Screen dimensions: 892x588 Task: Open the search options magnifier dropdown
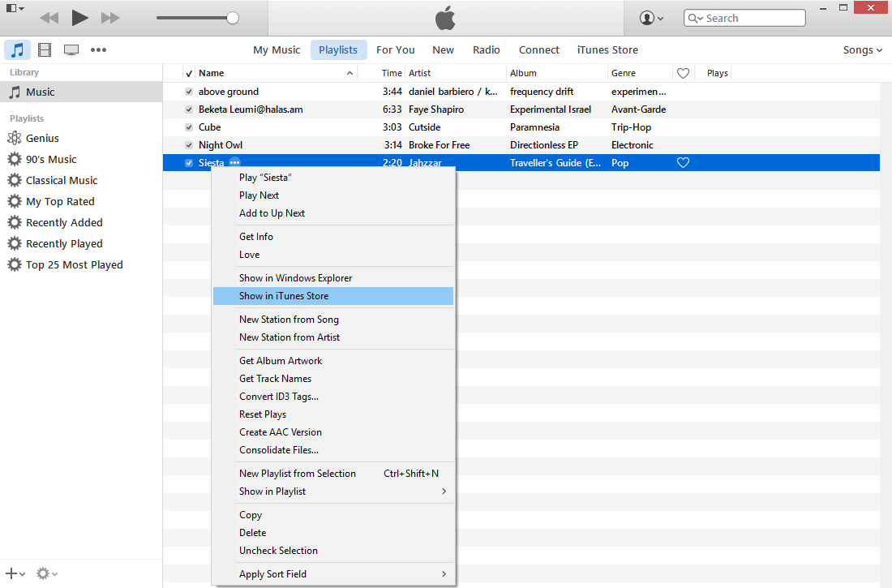695,18
